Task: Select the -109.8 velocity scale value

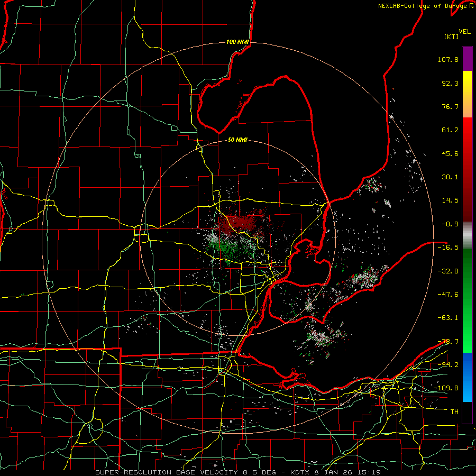Action: (x=446, y=388)
